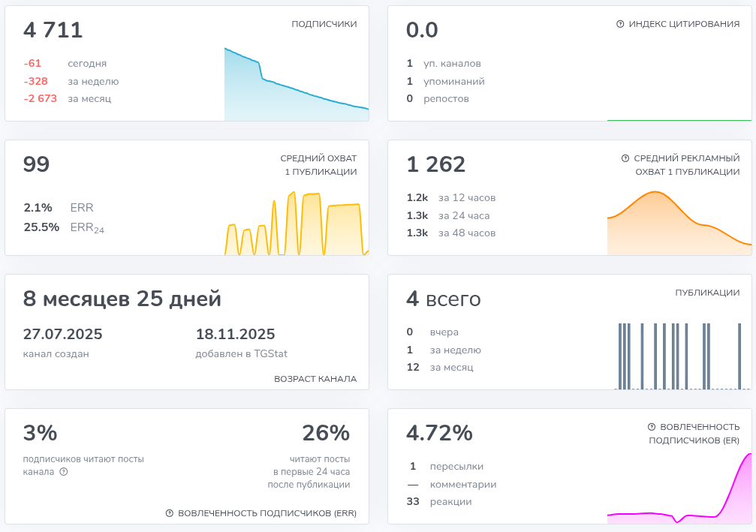The height and width of the screenshot is (532, 756).
Task: Click question icon after 'подписчиков читают посты канала'
Action: coord(64,472)
